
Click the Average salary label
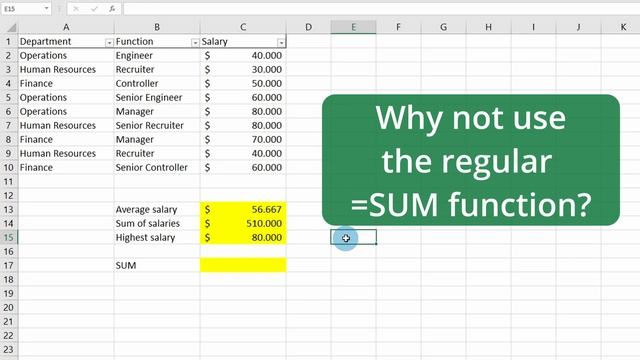click(146, 210)
